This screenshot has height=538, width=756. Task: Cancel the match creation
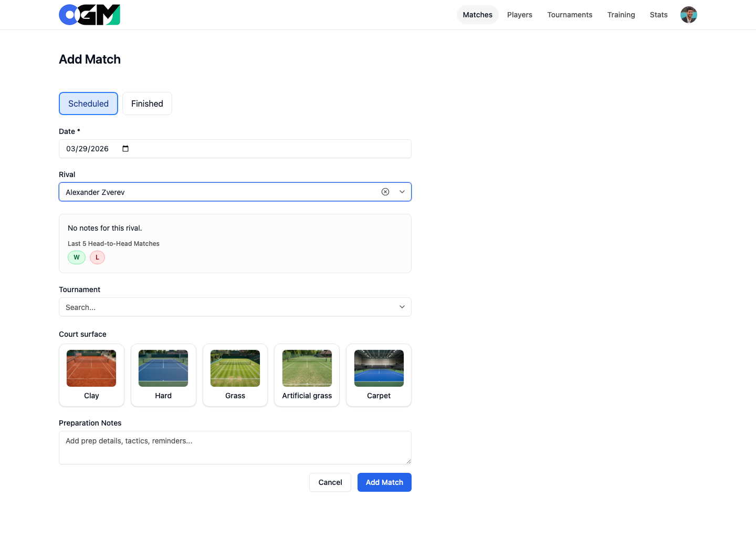[x=330, y=482]
